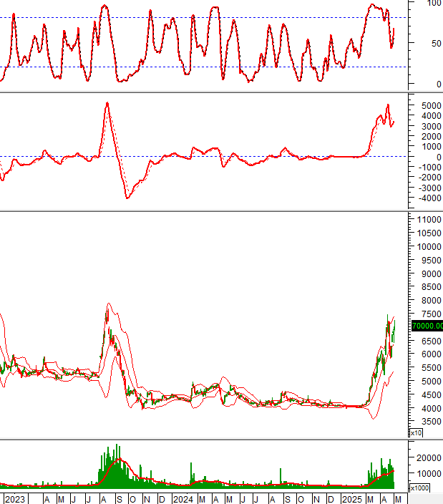Select the 2023 year label on timeline
This screenshot has width=443, height=504.
[15, 499]
